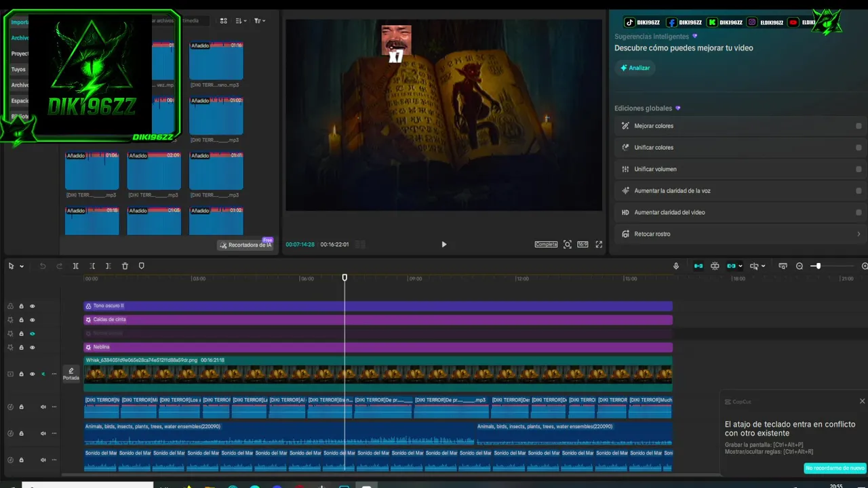Click the Completa preview quality button
868x488 pixels.
click(x=546, y=245)
